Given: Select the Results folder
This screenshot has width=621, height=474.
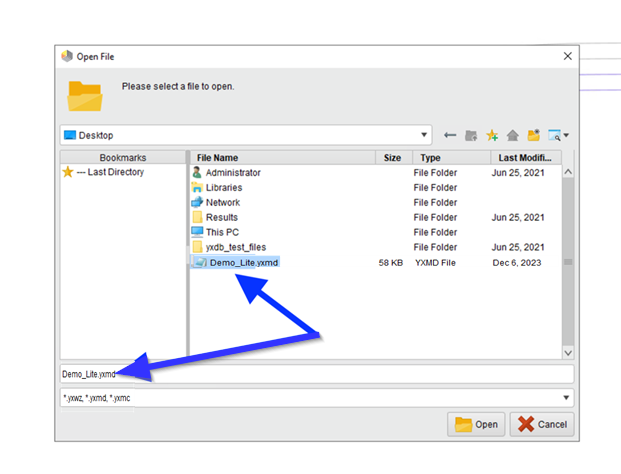Looking at the screenshot, I should click(x=222, y=217).
